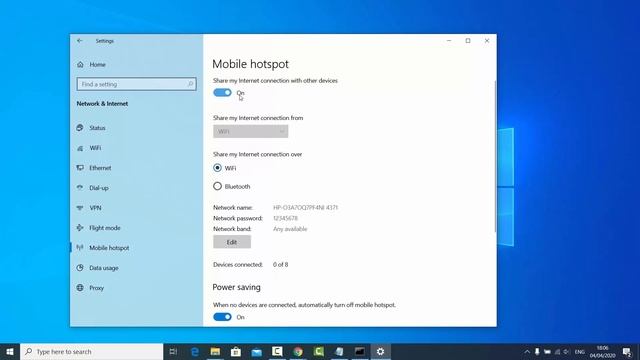Click the Mobile hotspot page heading
This screenshot has height=360, width=640.
pos(250,64)
